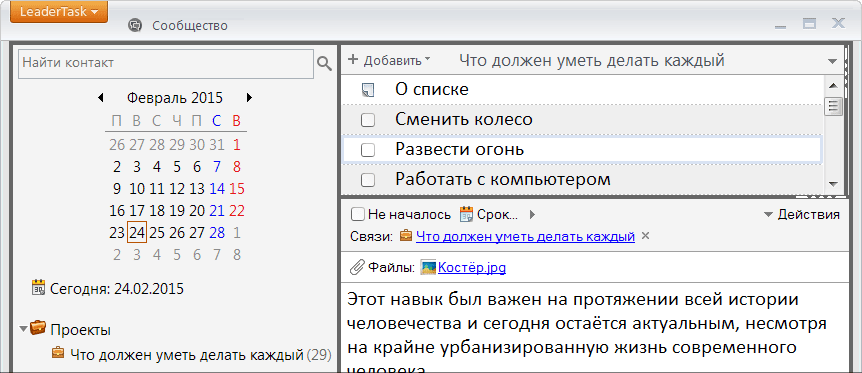The height and width of the screenshot is (373, 862).
Task: Check the Развести огонь task checkbox
Action: pyautogui.click(x=368, y=150)
